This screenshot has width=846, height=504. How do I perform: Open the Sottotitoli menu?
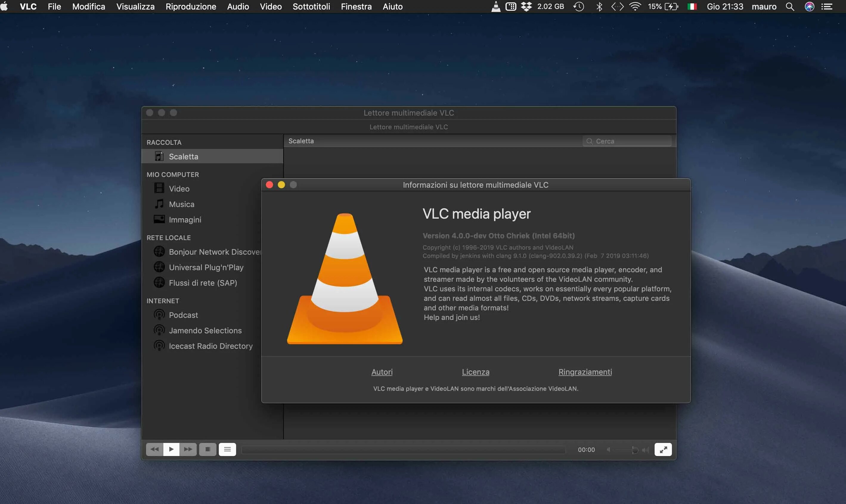click(x=311, y=7)
